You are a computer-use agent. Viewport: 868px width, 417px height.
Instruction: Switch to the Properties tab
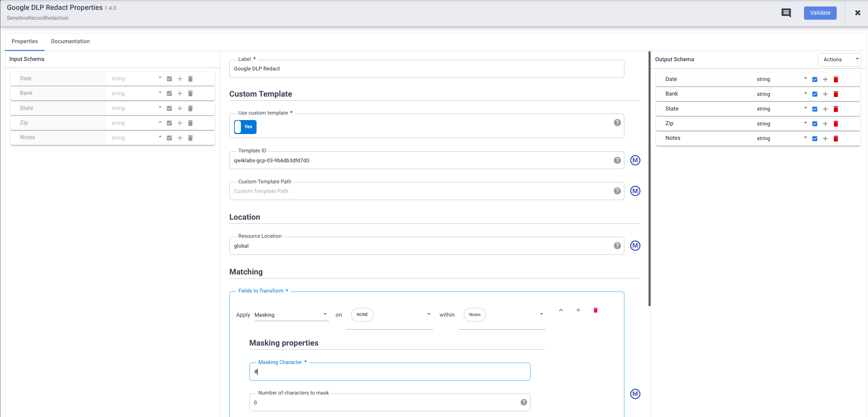point(25,41)
